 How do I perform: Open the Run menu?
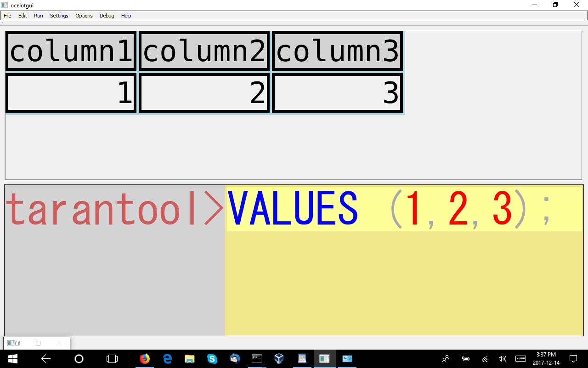tap(39, 16)
